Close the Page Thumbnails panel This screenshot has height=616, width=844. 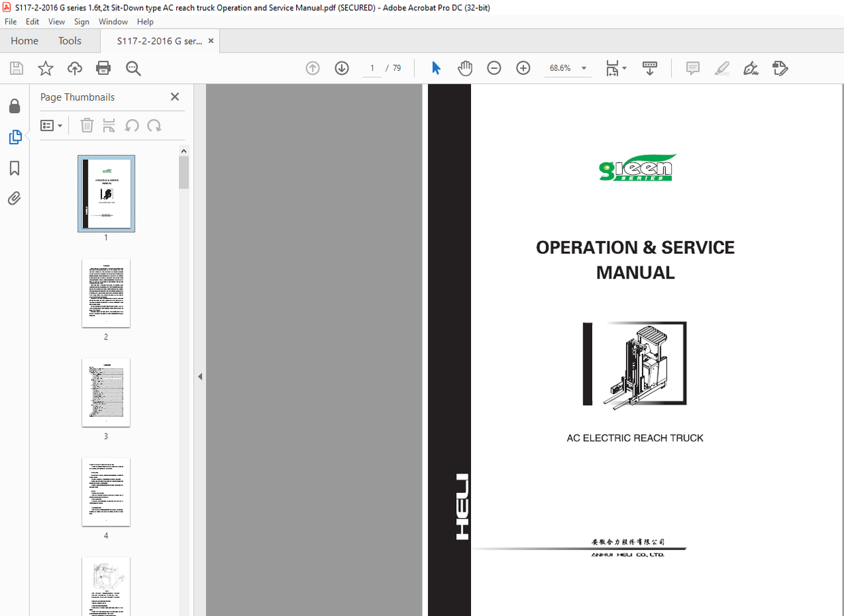point(175,97)
